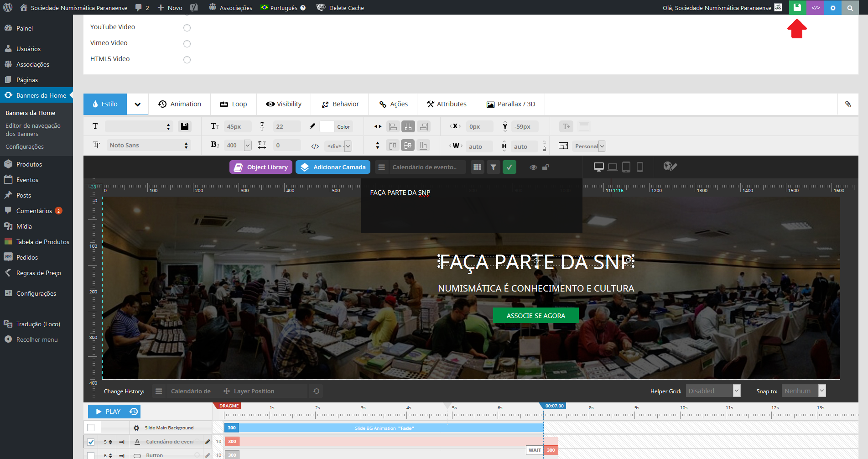Open the style preset selector dropdown
Viewport: 868px width, 459px height.
139,126
